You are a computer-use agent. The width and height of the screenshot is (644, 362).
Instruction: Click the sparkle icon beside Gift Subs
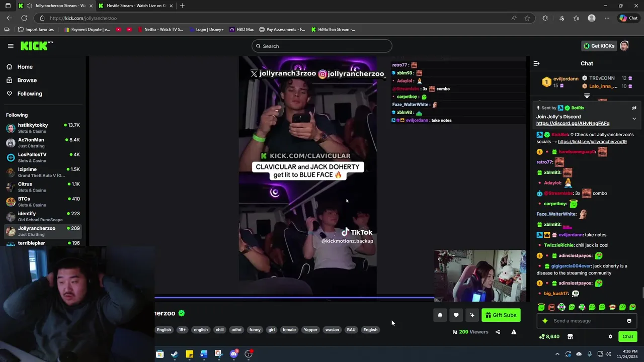(472, 315)
